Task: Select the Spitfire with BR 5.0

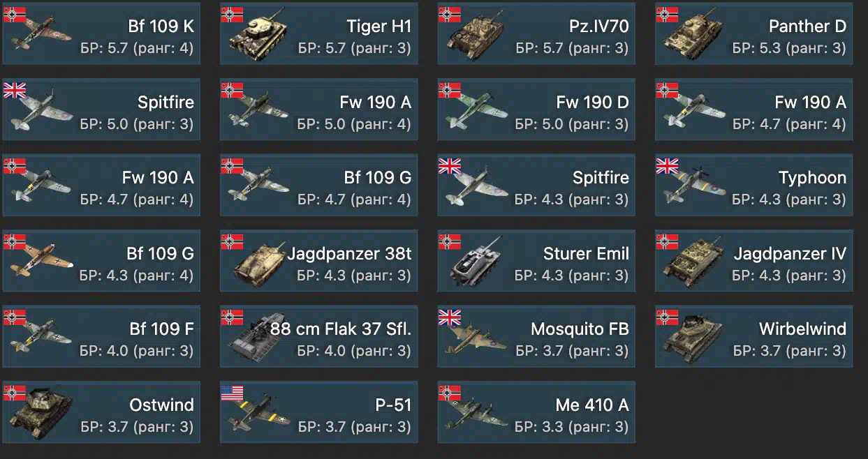Action: pos(101,110)
